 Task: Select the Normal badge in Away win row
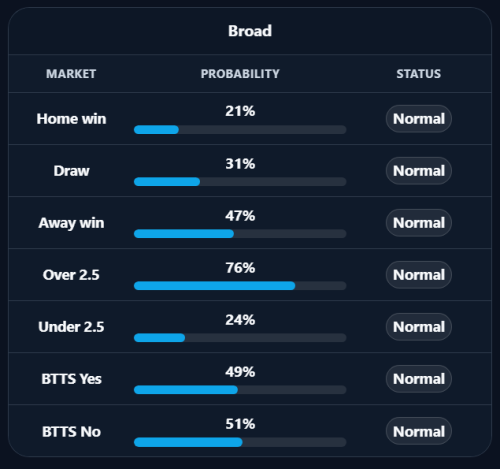coord(419,223)
